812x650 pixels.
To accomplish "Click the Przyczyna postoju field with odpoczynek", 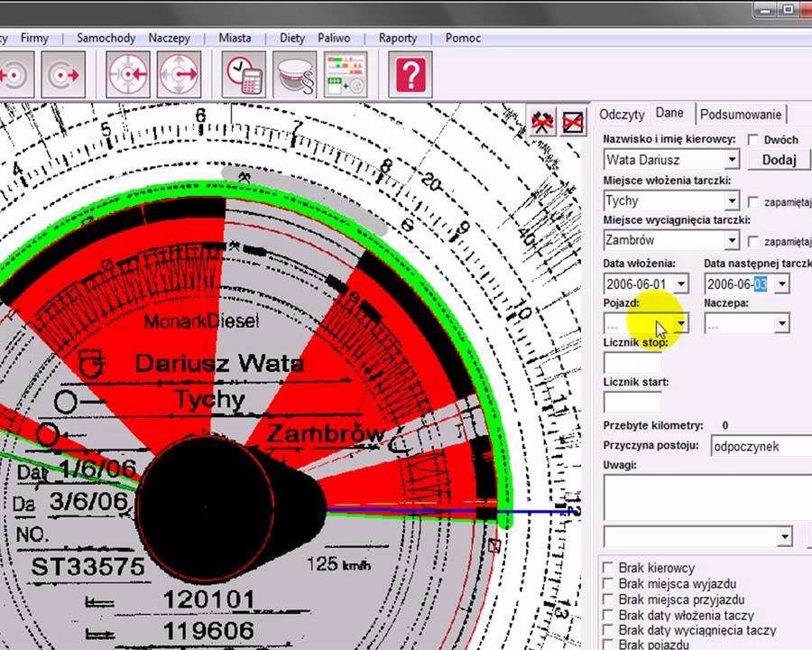I will 761,446.
